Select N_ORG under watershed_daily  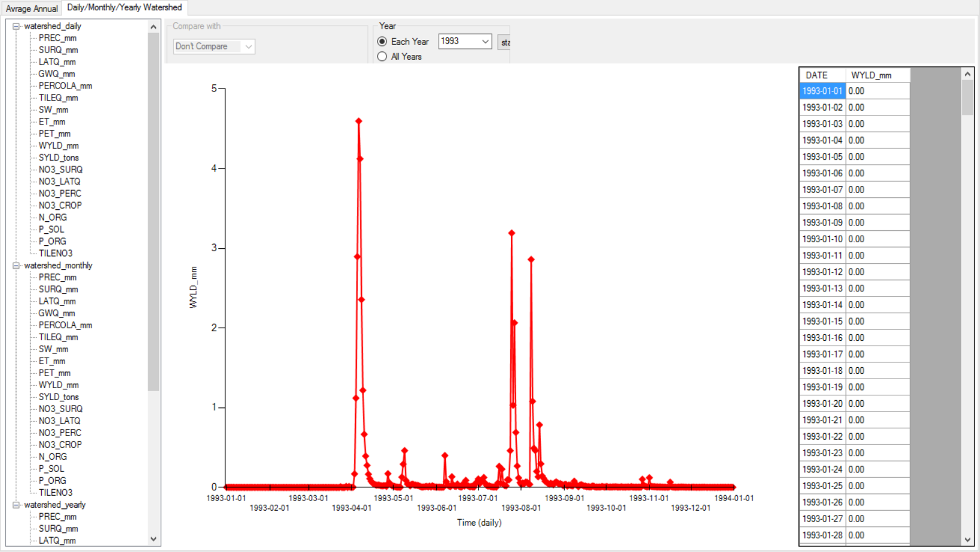(x=53, y=218)
